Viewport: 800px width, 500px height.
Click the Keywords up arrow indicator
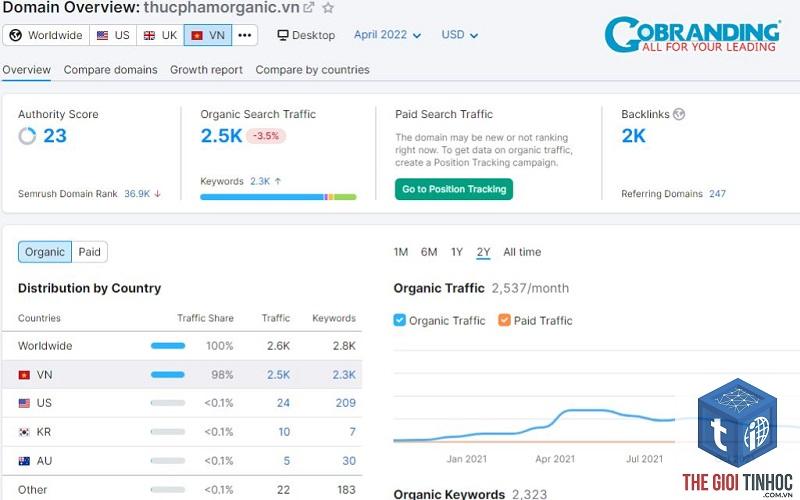278,181
